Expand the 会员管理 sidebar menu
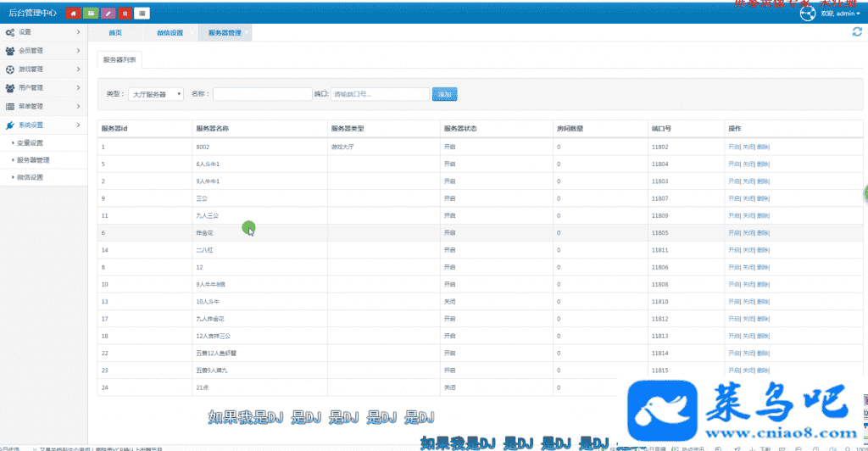The width and height of the screenshot is (868, 451). pos(42,51)
